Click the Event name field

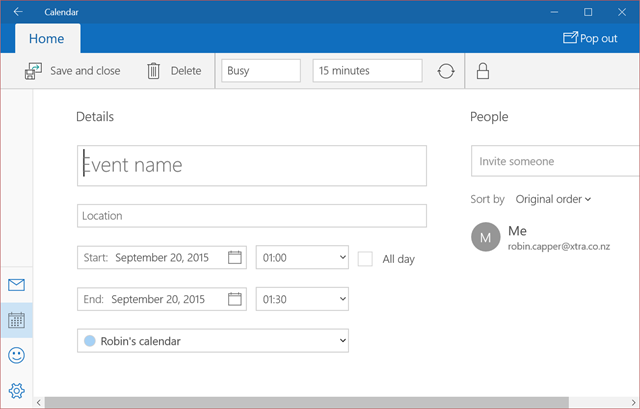click(x=252, y=165)
